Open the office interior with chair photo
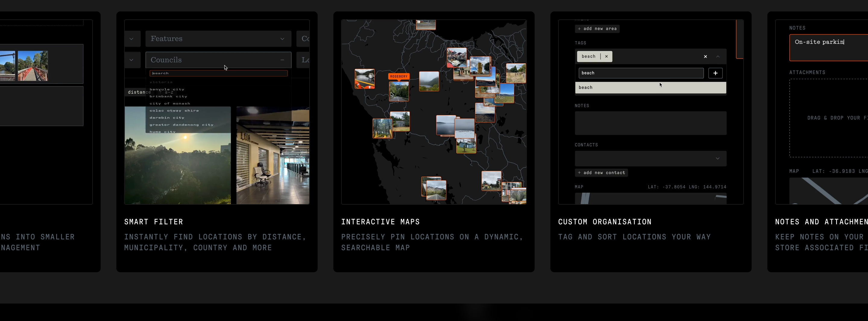868x321 pixels. pos(272,155)
